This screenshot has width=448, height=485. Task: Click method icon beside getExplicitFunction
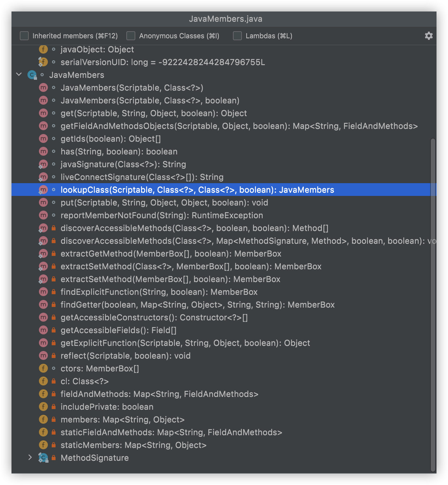(43, 343)
